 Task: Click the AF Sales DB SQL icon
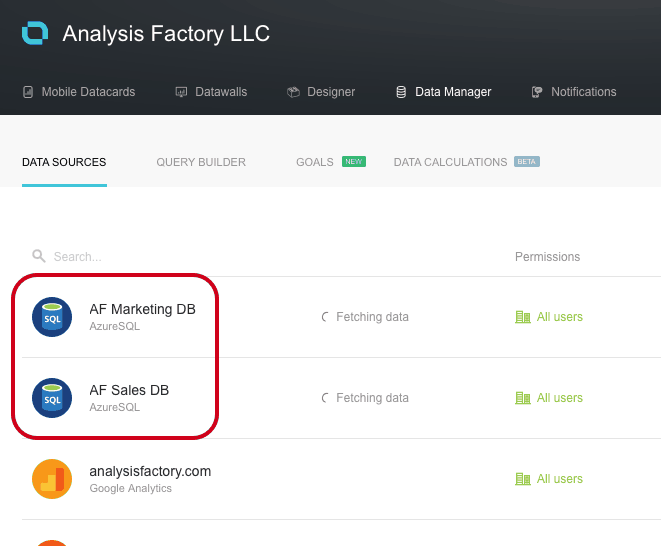tap(52, 398)
